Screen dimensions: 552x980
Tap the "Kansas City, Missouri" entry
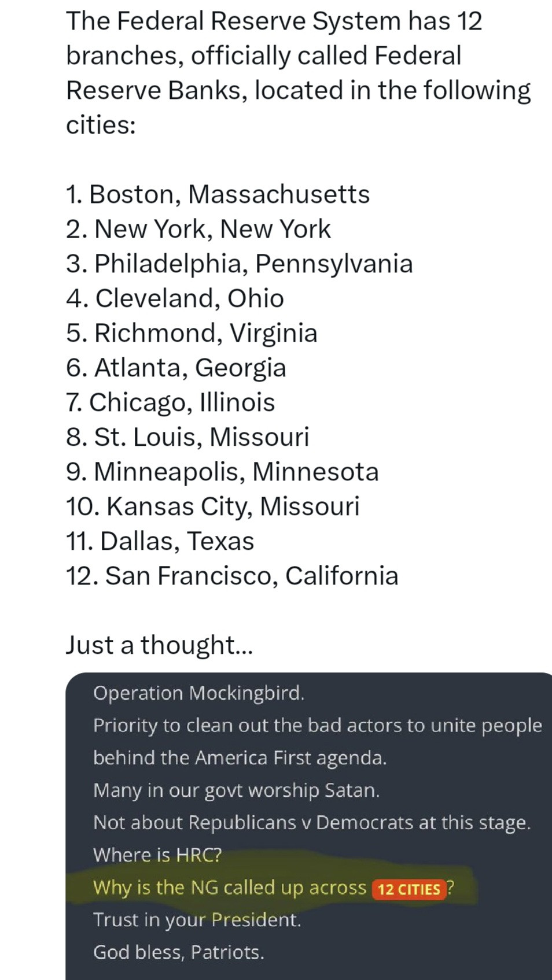click(x=212, y=506)
